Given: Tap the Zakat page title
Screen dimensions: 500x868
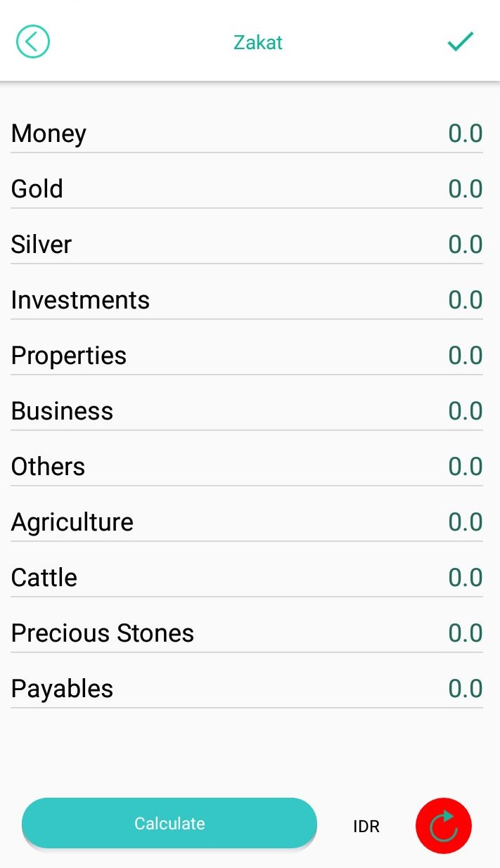Looking at the screenshot, I should [258, 42].
